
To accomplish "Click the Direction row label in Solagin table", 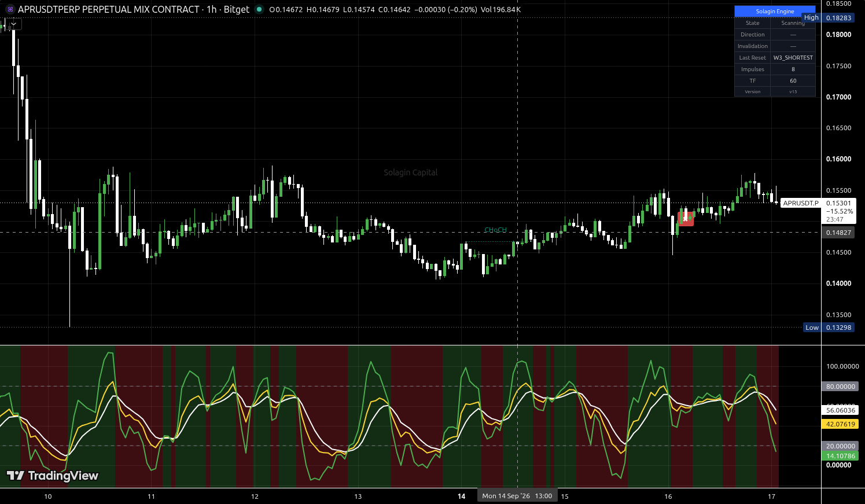I will (x=752, y=35).
